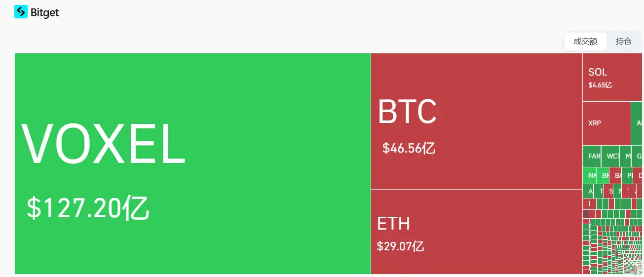
Task: Click the ETH $29.07亿 volume label
Action: coord(400,246)
